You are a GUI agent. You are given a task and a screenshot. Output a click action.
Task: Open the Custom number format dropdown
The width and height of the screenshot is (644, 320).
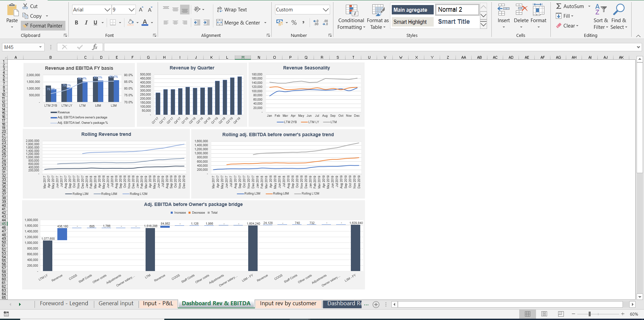pyautogui.click(x=326, y=10)
